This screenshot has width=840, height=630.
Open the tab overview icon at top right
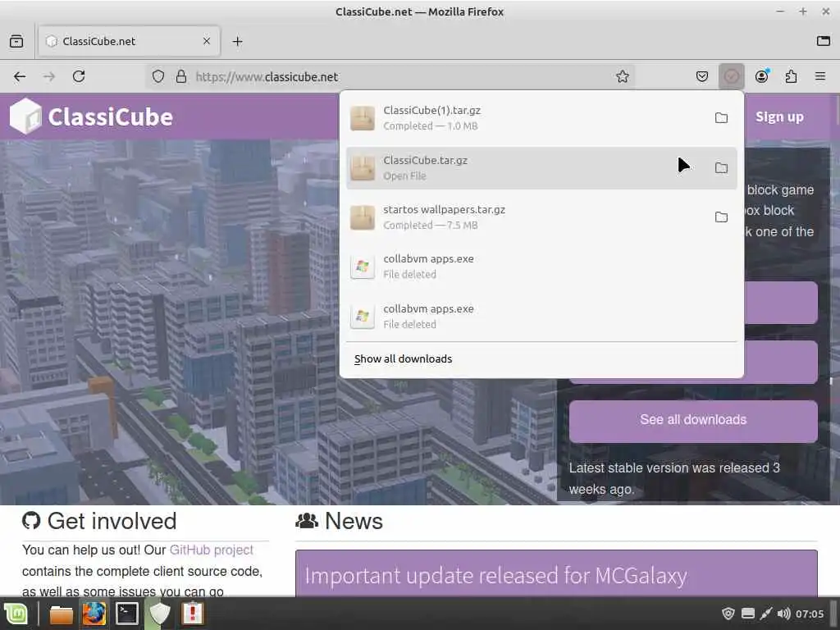click(x=824, y=41)
